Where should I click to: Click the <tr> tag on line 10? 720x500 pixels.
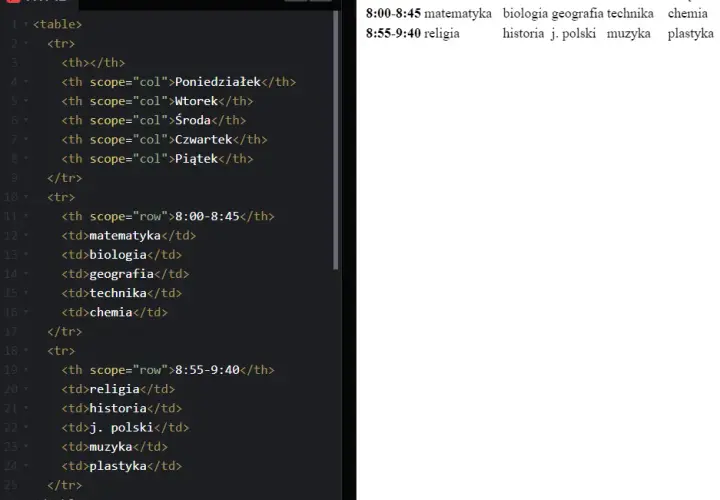click(61, 197)
